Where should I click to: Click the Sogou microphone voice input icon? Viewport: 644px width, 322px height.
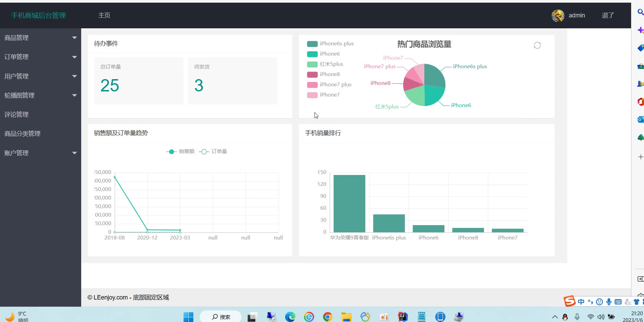609,302
